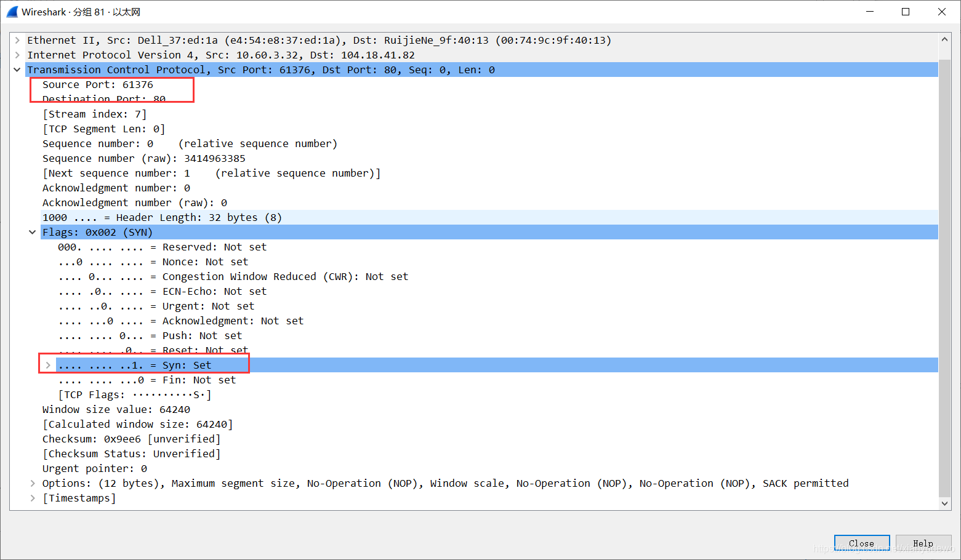Expand the Options (12 bytes) row
The width and height of the screenshot is (961, 560).
[33, 483]
